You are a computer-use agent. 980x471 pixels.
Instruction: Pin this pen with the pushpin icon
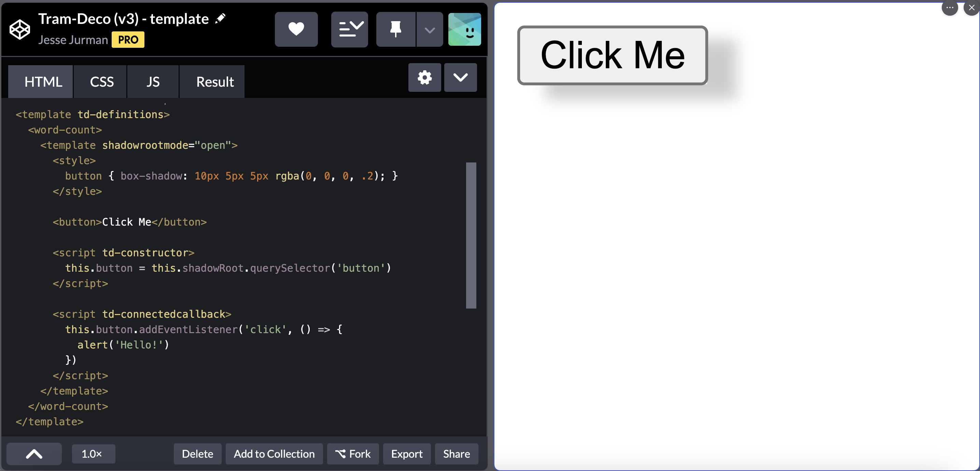(x=396, y=29)
